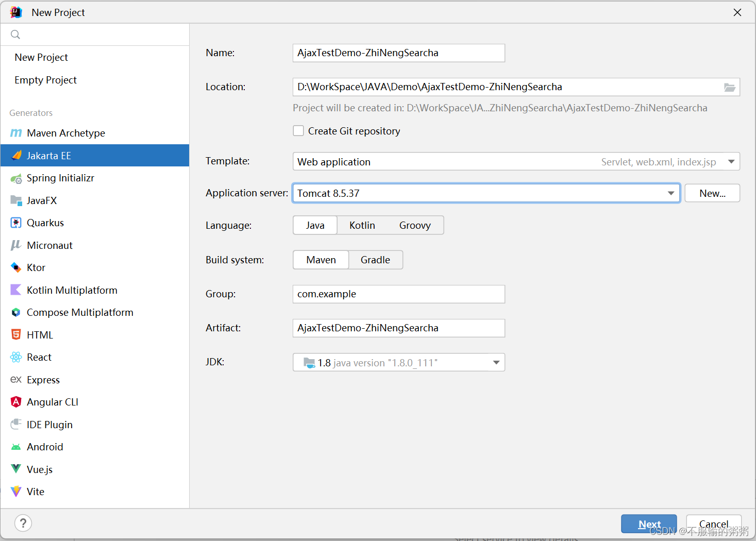756x541 pixels.
Task: Select Groovy as the language
Action: 415,225
